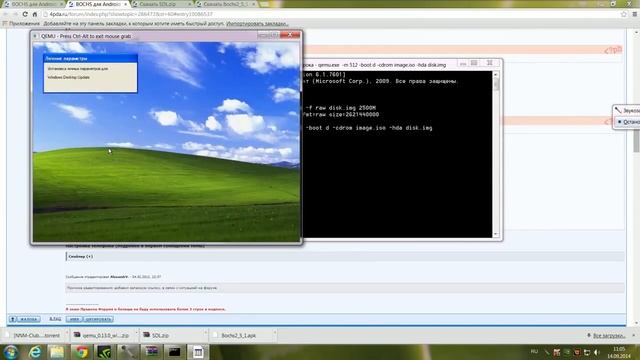Screen dimensions: 640x360
Task: Open Windows Explorer folder taskbar icon
Action: point(57,352)
